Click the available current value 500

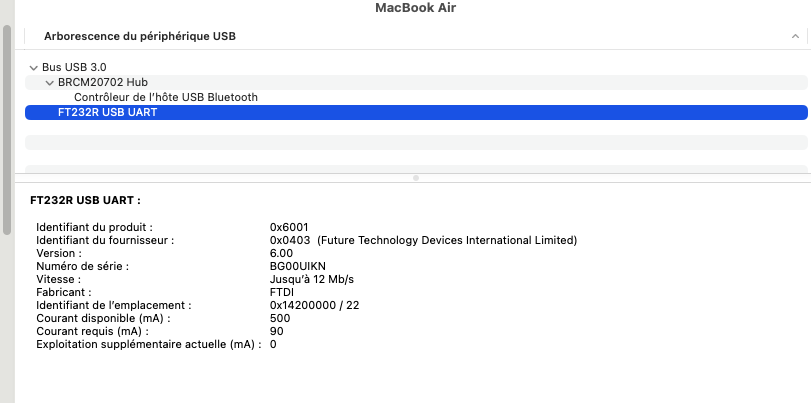click(x=279, y=318)
